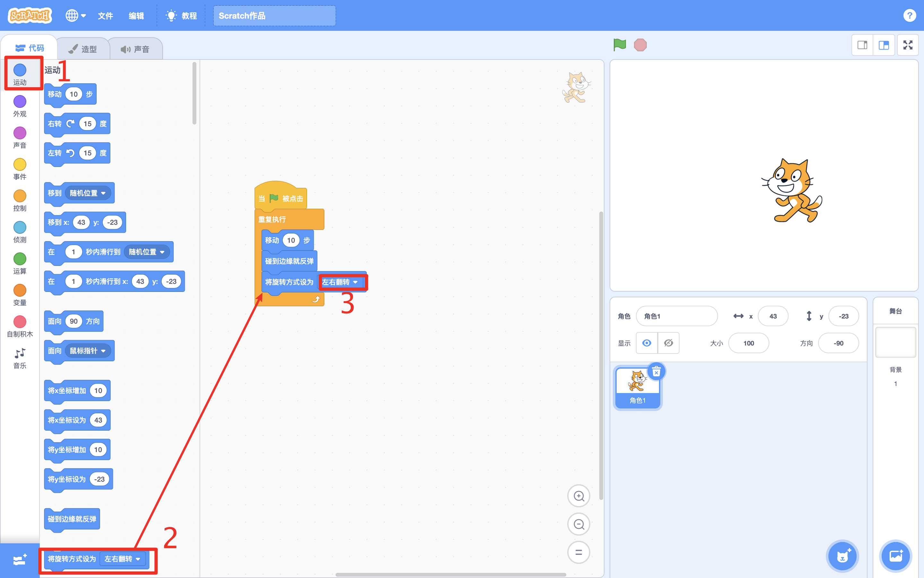Click the green flag to run
The height and width of the screenshot is (578, 924).
click(x=619, y=45)
